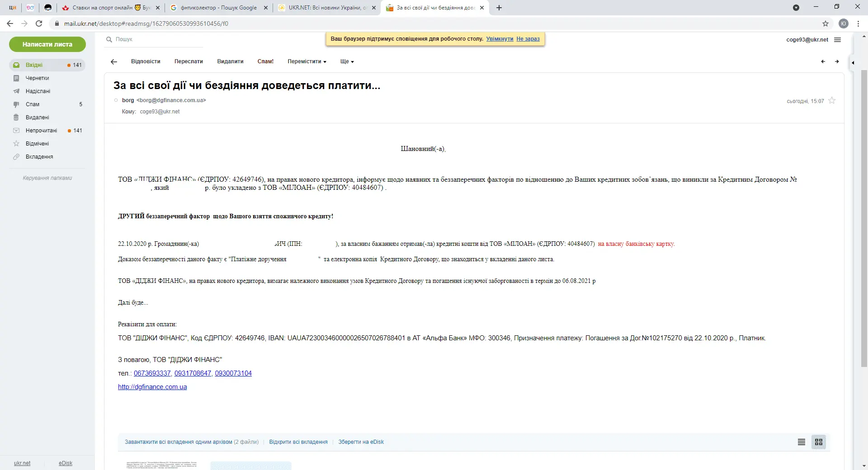Open the Вхідні folder
This screenshot has width=868, height=470.
pyautogui.click(x=34, y=65)
